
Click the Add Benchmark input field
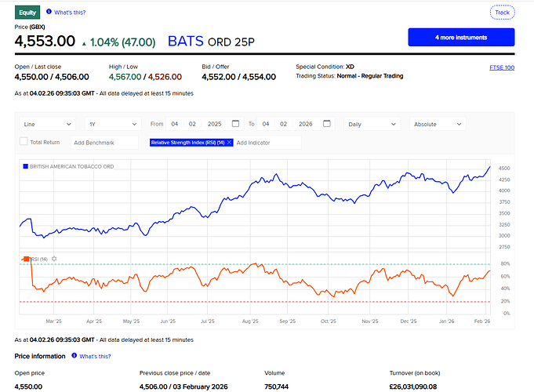[107, 143]
